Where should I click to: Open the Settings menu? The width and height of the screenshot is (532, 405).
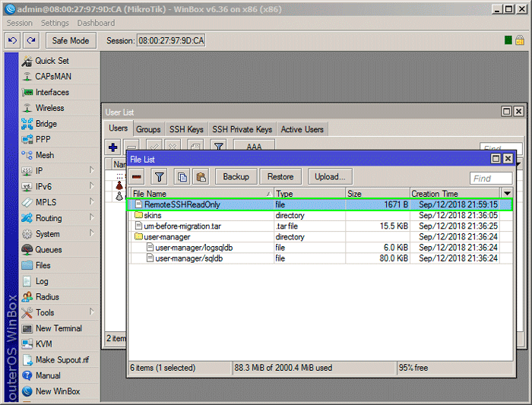[55, 24]
